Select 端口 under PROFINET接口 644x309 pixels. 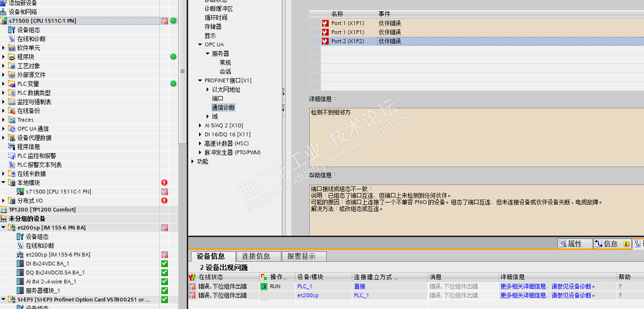point(218,98)
